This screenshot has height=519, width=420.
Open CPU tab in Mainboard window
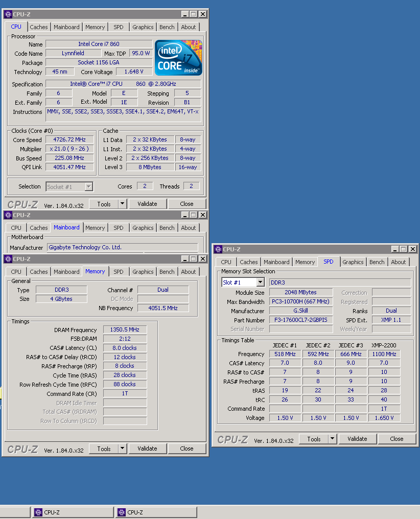click(16, 228)
